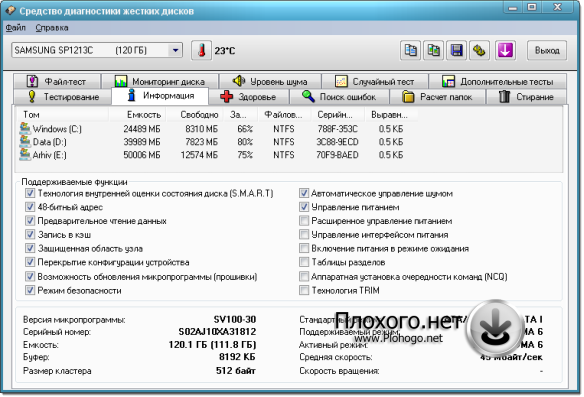The width and height of the screenshot is (584, 397).
Task: Enable Управление интерфейсом питания checkbox
Action: pos(304,235)
